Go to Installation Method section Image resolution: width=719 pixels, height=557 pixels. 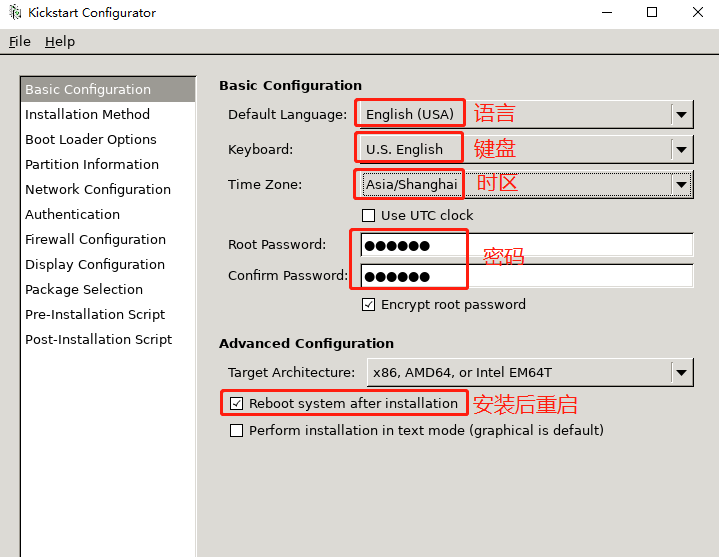click(108, 114)
